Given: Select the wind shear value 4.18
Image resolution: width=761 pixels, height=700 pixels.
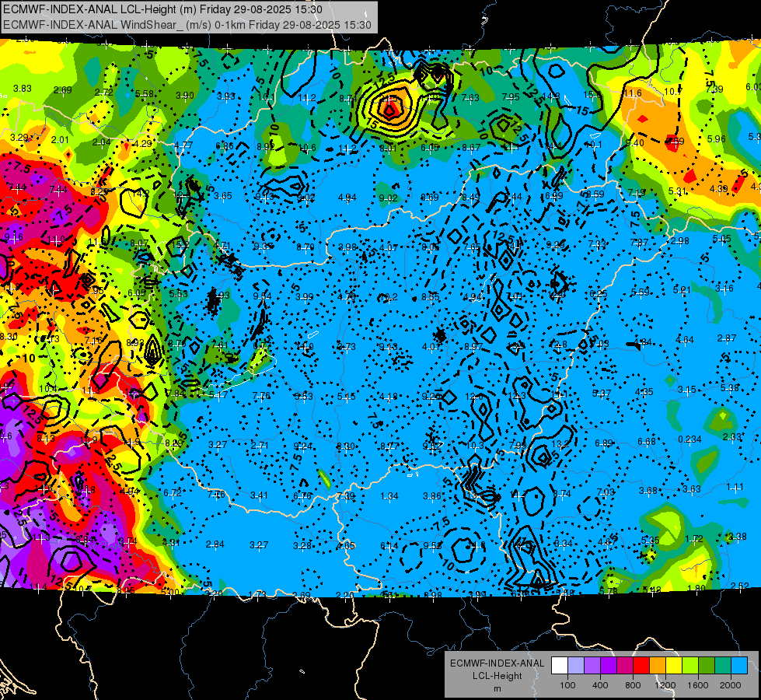Looking at the screenshot, I should pos(389,397).
